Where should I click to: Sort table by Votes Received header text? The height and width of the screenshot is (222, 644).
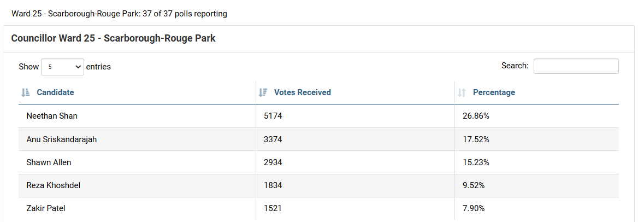click(x=302, y=92)
